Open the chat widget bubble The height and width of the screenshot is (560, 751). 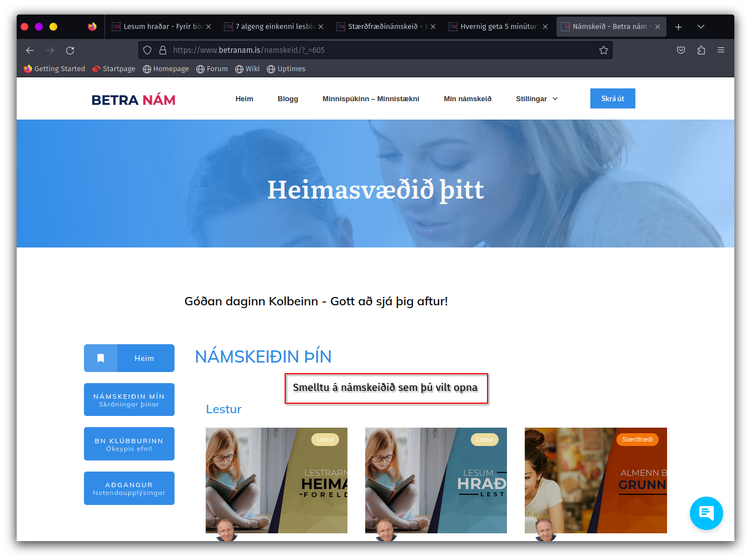click(x=706, y=513)
